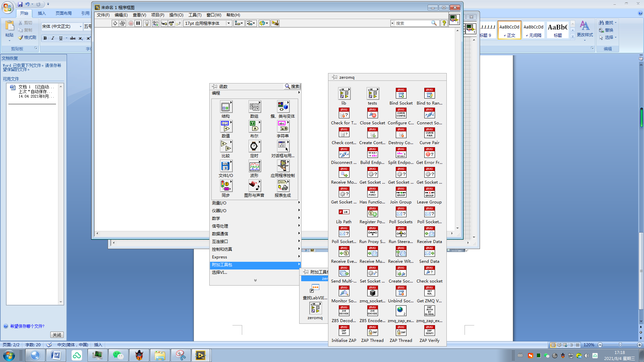644x362 pixels.
Task: Select the Close Socket function
Action: click(x=372, y=113)
